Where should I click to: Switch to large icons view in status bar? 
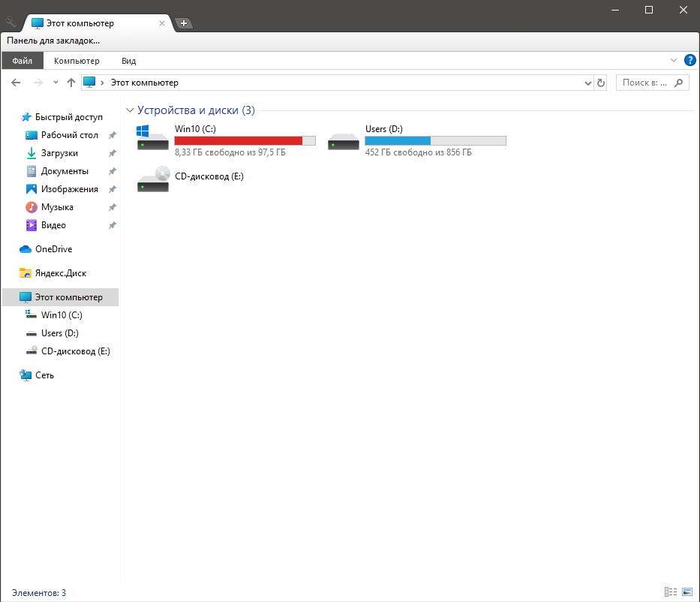(686, 592)
